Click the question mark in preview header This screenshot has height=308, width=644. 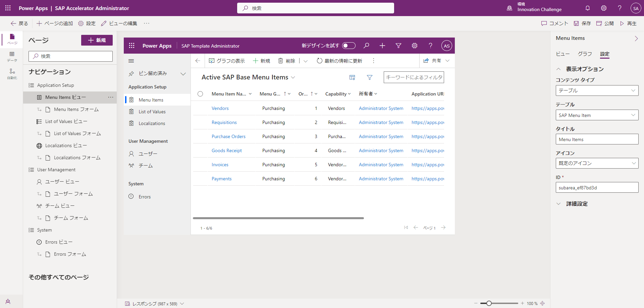(430, 46)
